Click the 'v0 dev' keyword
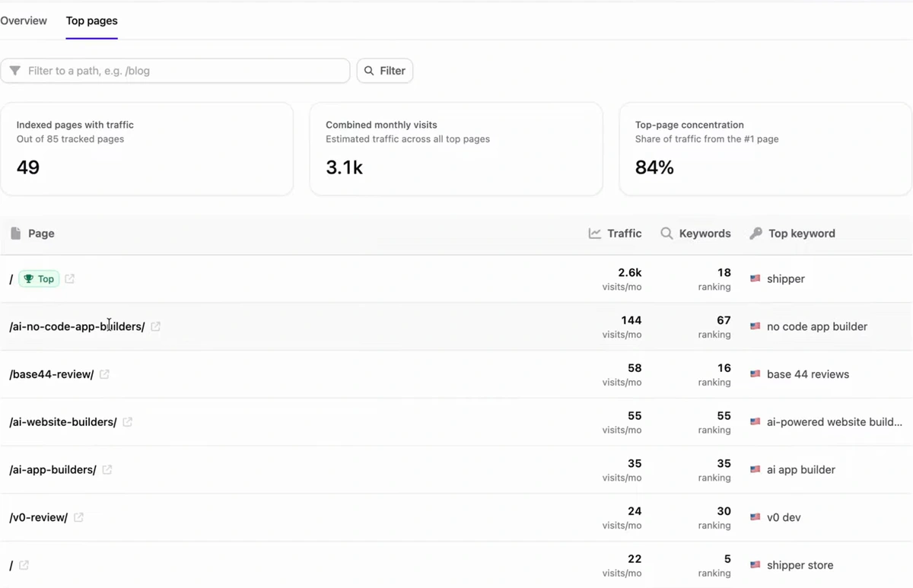 point(784,517)
